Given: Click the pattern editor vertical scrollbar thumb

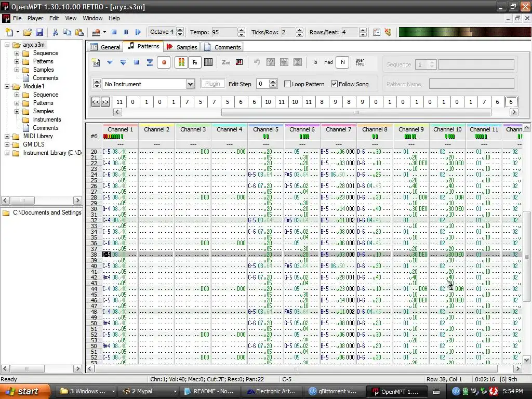Looking at the screenshot, I should tap(527, 257).
